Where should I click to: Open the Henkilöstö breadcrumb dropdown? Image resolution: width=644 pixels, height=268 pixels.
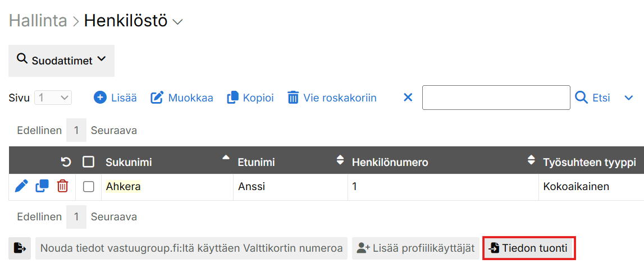[178, 22]
